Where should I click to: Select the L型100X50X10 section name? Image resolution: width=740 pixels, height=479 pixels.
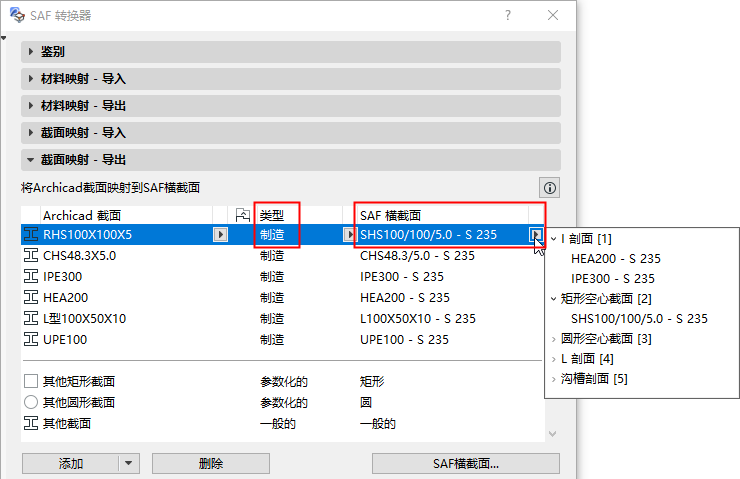click(84, 319)
